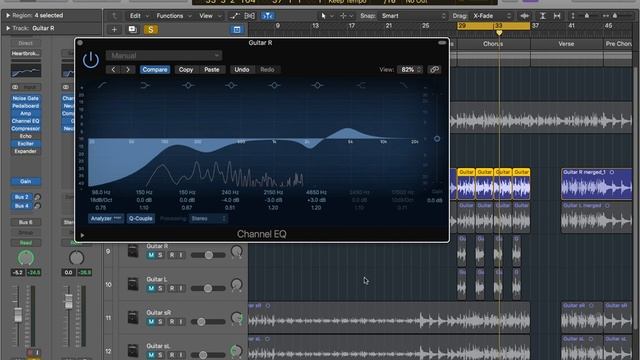This screenshot has width=640, height=360.
Task: Click the duplicate track icon
Action: [132, 29]
